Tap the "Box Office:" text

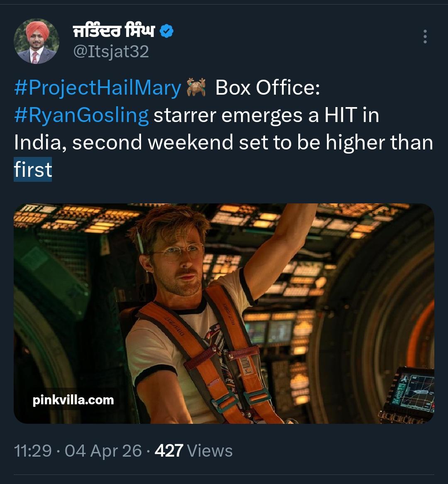coord(268,88)
